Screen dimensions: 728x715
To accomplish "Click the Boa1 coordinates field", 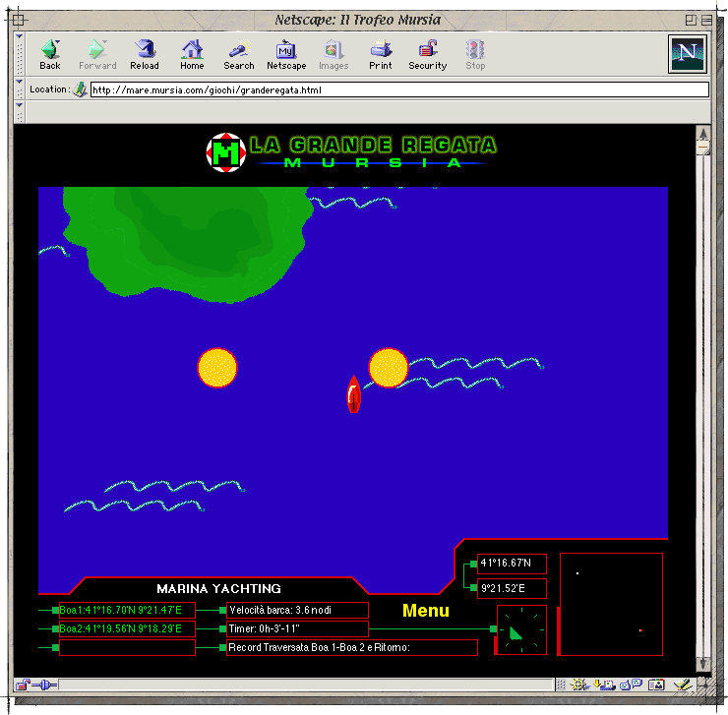I will [x=127, y=610].
